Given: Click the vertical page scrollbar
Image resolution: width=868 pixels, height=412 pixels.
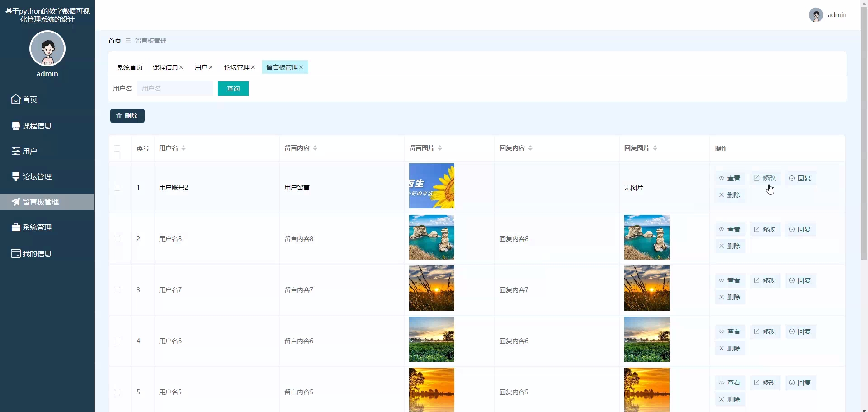Looking at the screenshot, I should 864,136.
